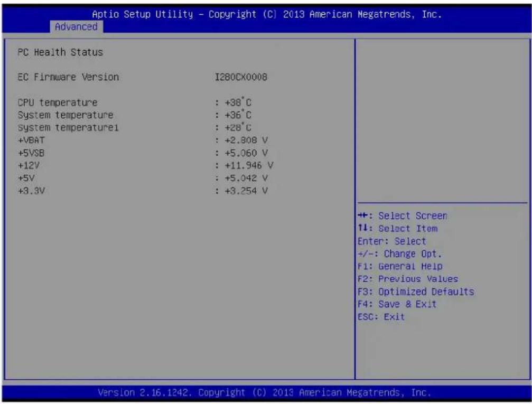Select the +12V row label
The height and width of the screenshot is (404, 532).
coord(29,165)
